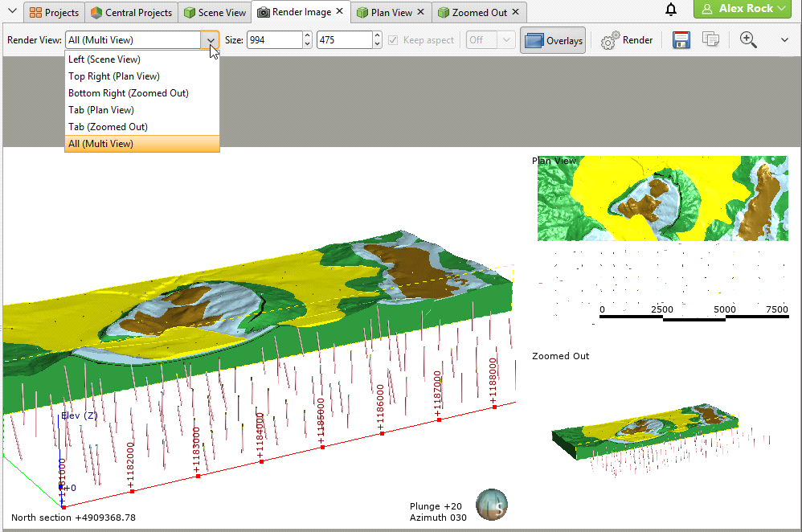802x532 pixels.
Task: Toggle the Overlays button
Action: (553, 40)
